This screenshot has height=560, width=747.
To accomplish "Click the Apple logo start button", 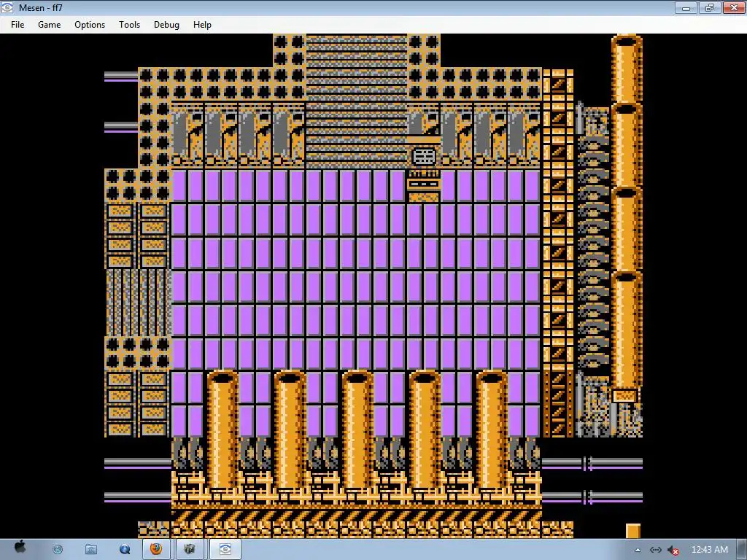I will [20, 548].
